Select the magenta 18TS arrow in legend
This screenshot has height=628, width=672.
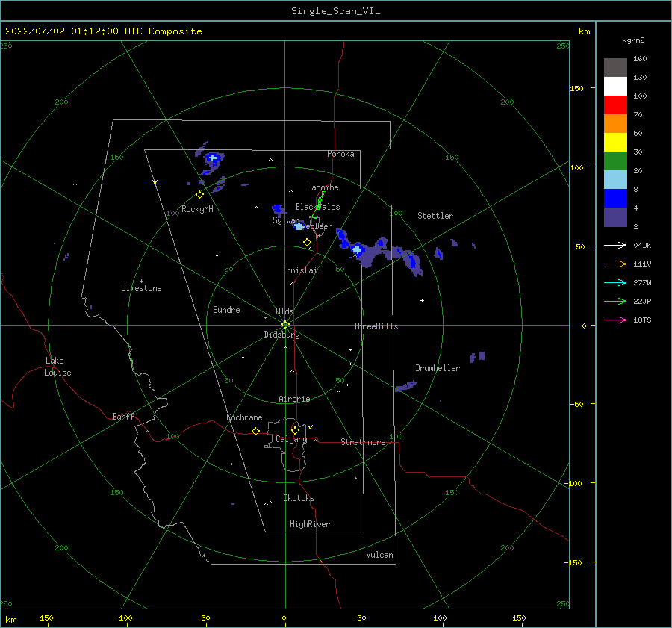[615, 320]
